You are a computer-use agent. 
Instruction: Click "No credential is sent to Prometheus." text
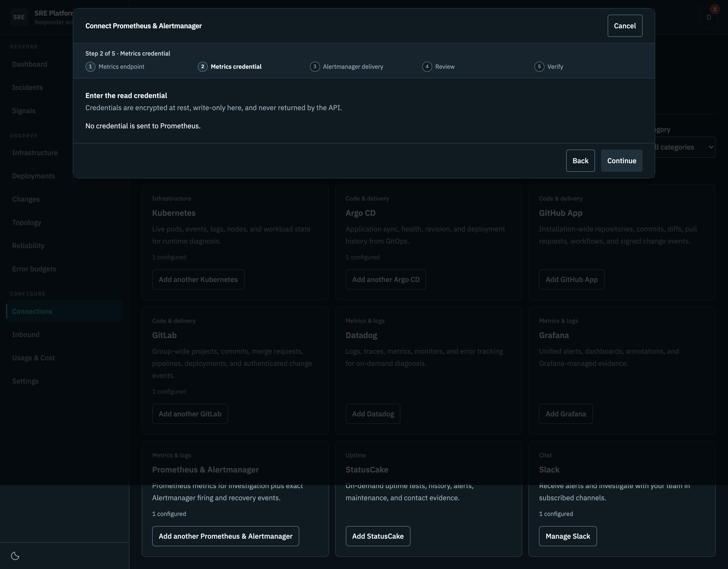[143, 126]
